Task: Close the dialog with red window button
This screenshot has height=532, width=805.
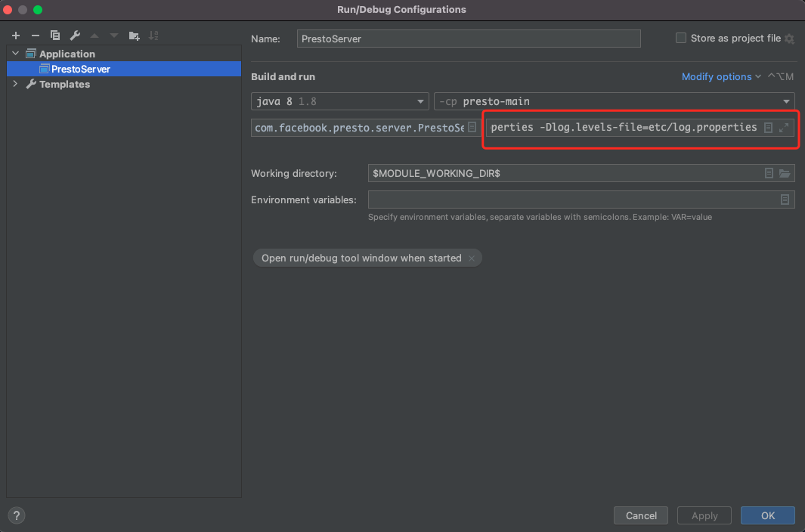Action: [x=8, y=10]
